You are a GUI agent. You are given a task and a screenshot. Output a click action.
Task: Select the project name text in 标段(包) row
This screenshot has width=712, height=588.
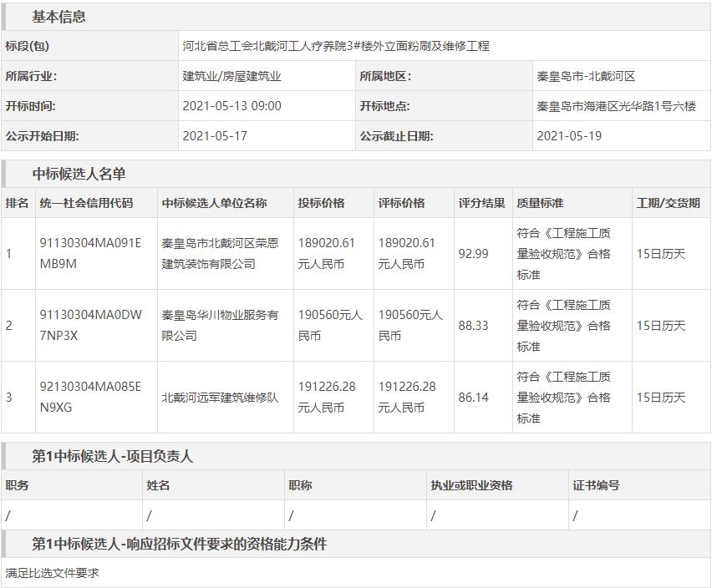tap(336, 46)
